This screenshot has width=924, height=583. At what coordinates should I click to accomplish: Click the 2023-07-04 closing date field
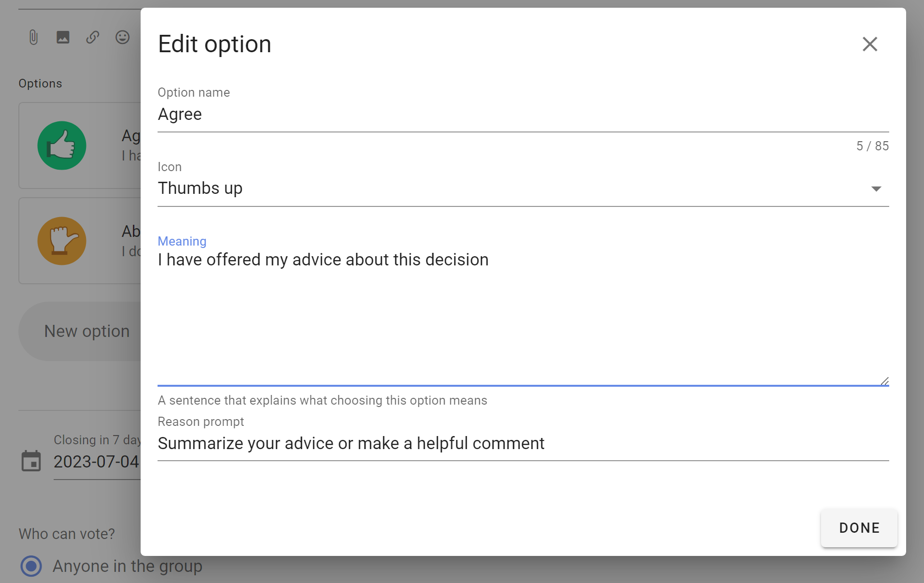pos(97,462)
